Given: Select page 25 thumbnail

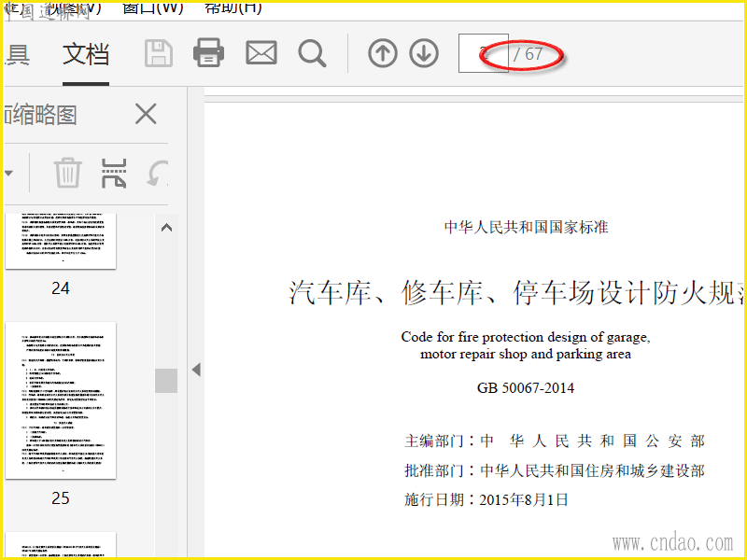Looking at the screenshot, I should [x=61, y=400].
